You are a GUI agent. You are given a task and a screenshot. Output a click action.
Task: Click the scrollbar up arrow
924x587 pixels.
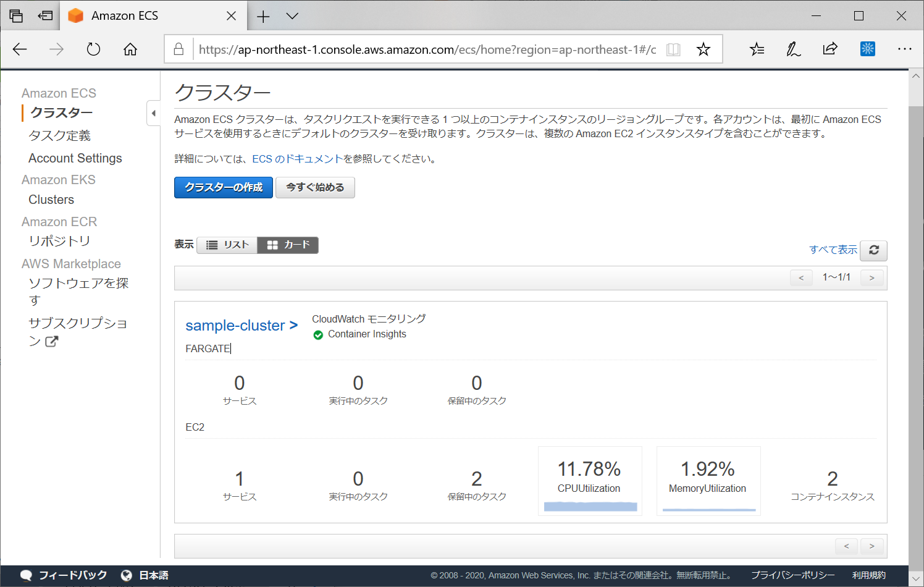click(x=916, y=76)
